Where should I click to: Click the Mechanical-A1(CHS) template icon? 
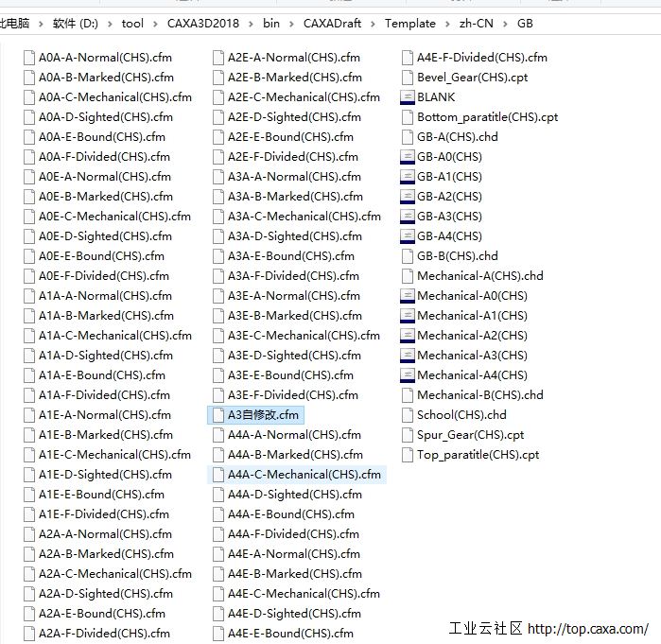pos(408,316)
